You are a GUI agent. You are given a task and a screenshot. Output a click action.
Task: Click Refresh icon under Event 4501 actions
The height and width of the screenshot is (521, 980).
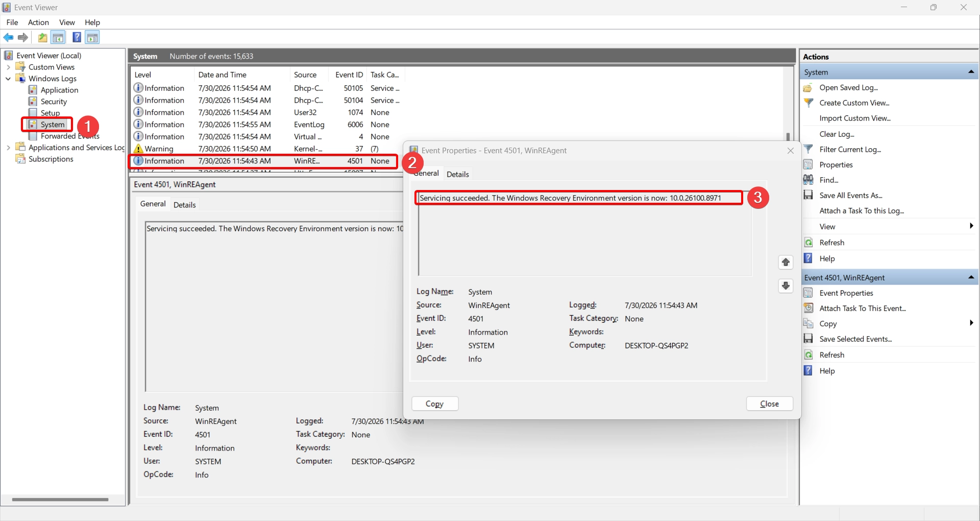[x=808, y=355]
